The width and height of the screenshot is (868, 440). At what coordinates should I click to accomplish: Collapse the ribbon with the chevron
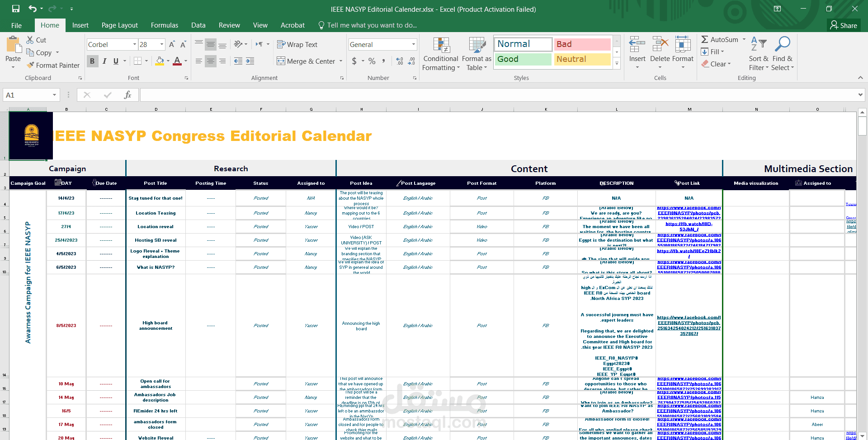(x=860, y=78)
